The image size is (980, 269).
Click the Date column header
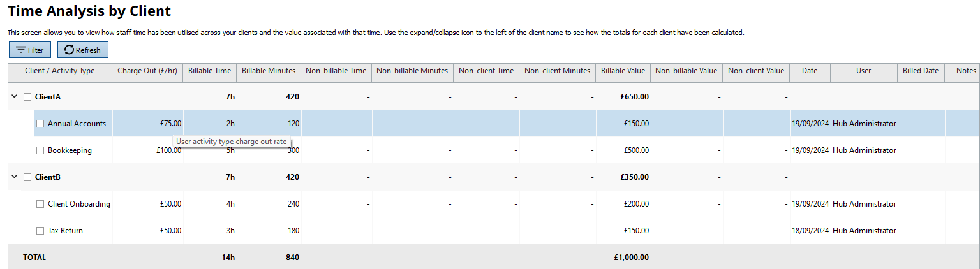click(810, 71)
